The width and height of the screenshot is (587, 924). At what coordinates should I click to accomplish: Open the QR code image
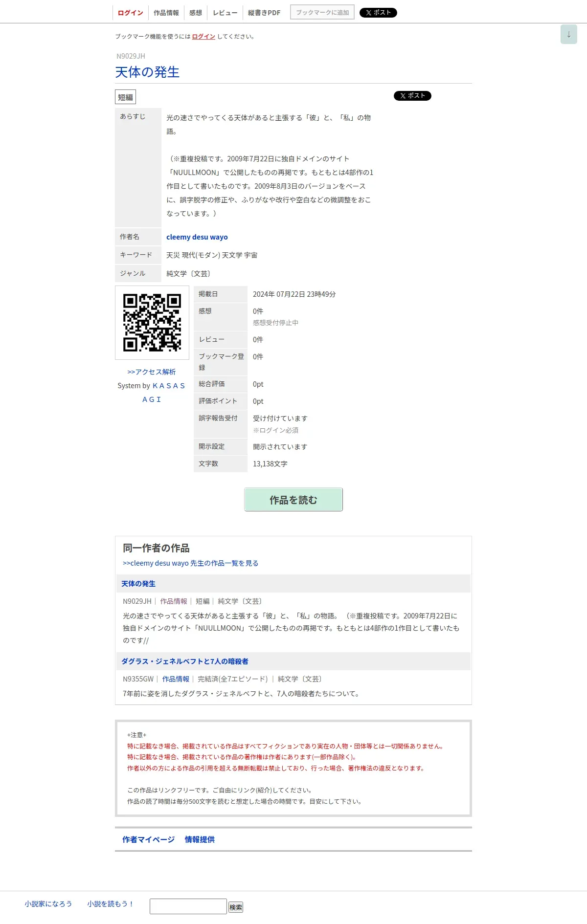tap(152, 323)
